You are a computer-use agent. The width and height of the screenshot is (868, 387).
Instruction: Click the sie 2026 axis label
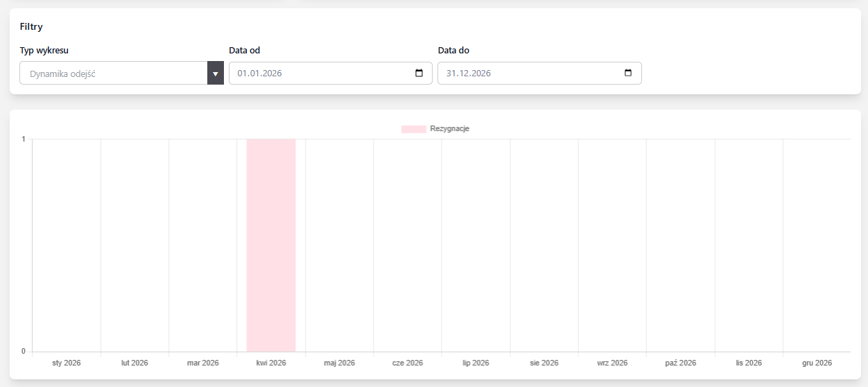pyautogui.click(x=544, y=363)
